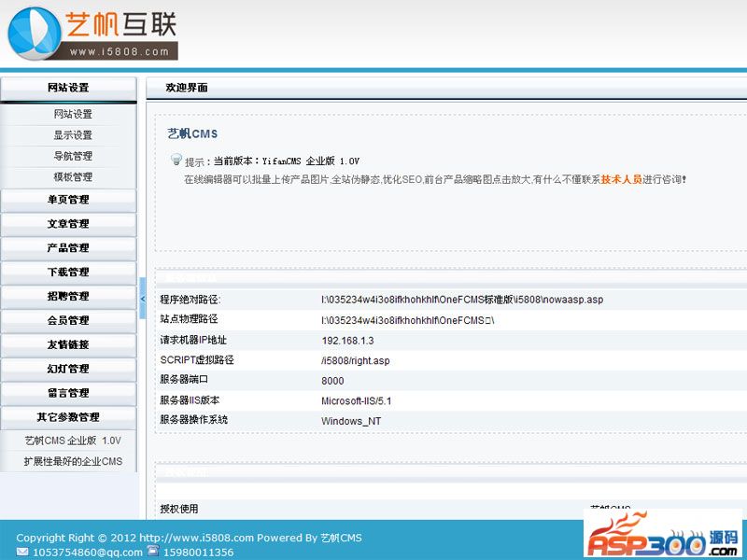Image resolution: width=747 pixels, height=560 pixels.
Task: Open the 留言管理 section
Action: pyautogui.click(x=68, y=393)
